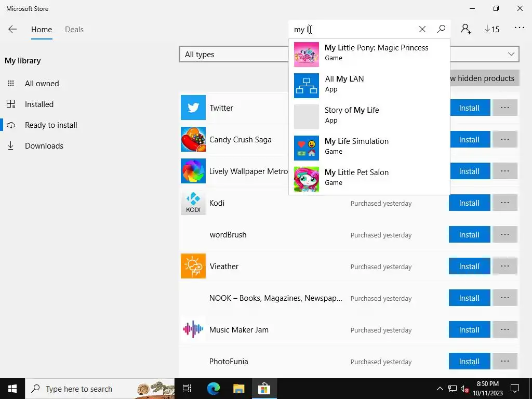Screen dimensions: 532x399
Task: Select My Little Pet Salon suggestion icon
Action: [x=307, y=179]
